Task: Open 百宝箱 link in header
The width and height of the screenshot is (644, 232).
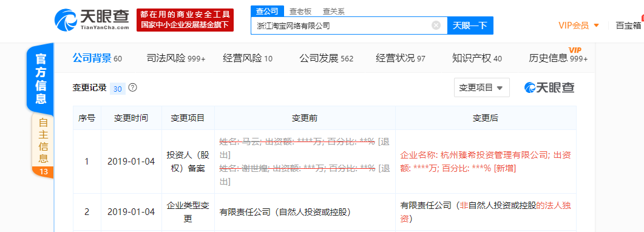Action: 628,26
